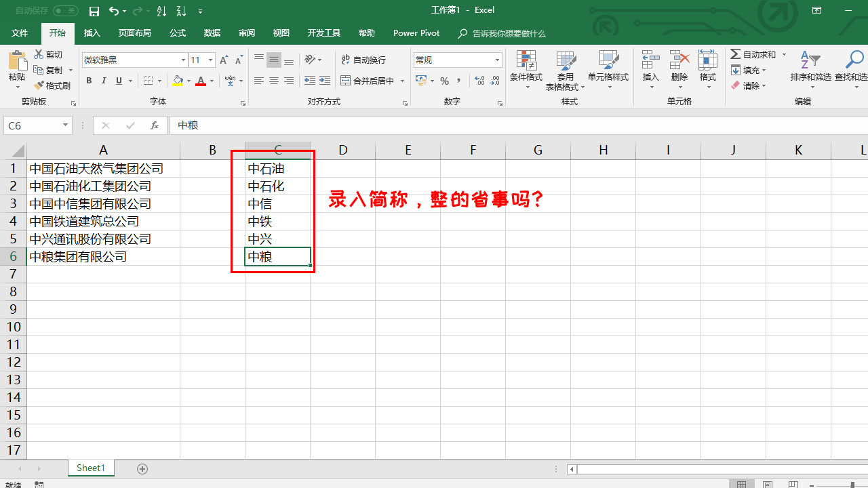Image resolution: width=868 pixels, height=488 pixels.
Task: Apply cell borders
Action: pos(149,81)
